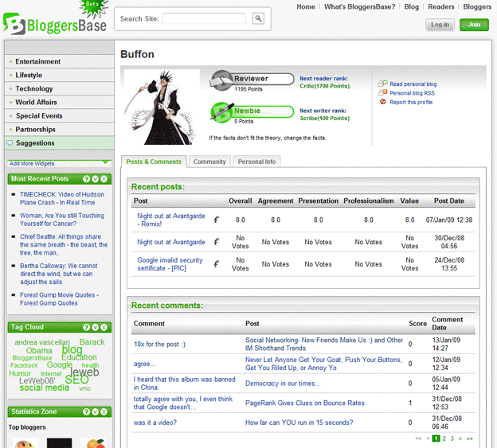Click the Suggestions speech bubble icon

coord(10,143)
